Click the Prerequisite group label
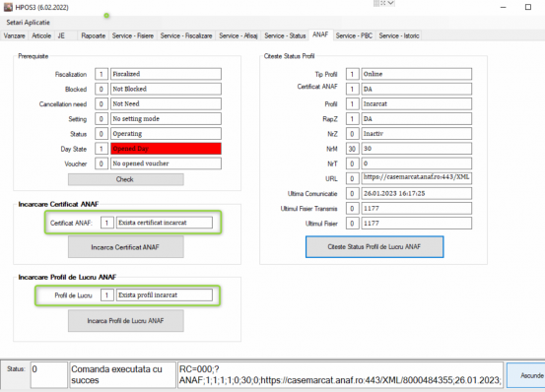The width and height of the screenshot is (545, 392). pyautogui.click(x=34, y=56)
